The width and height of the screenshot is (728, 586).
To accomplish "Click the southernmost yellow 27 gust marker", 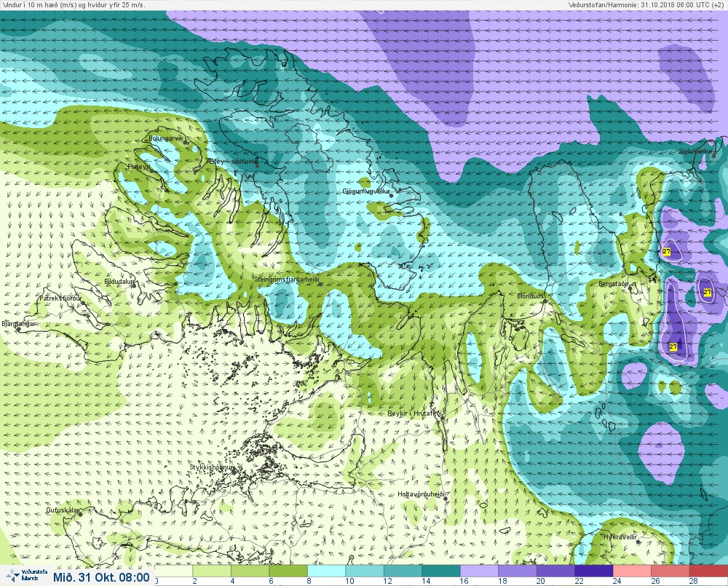I will coord(673,347).
